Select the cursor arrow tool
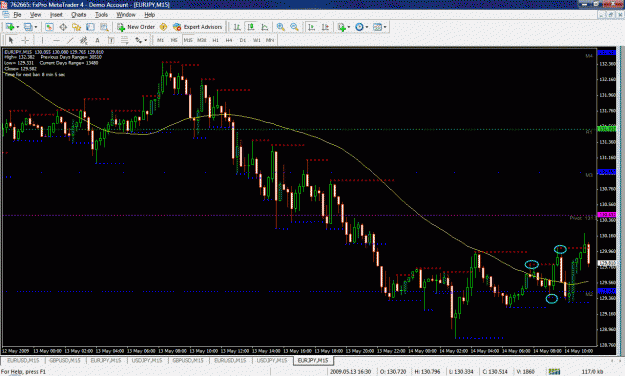 click(x=11, y=40)
